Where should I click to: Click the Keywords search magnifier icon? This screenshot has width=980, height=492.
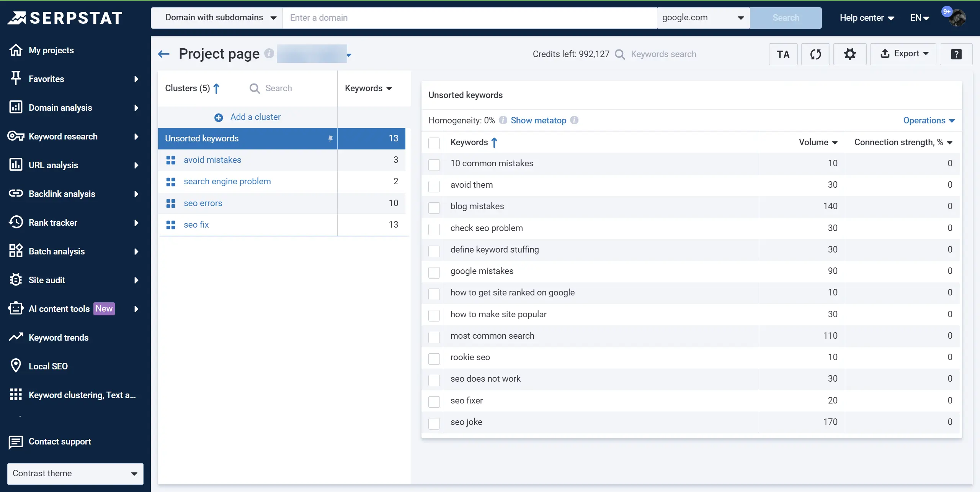click(x=620, y=54)
